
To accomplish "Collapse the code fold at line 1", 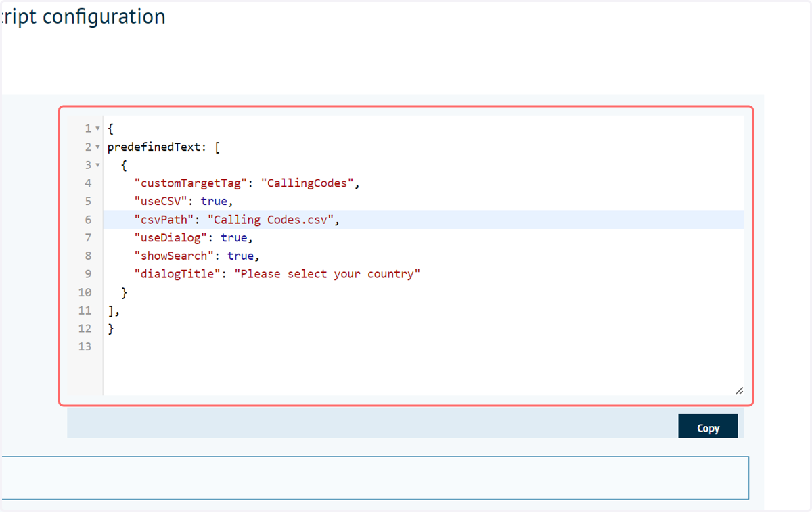I will [x=98, y=129].
